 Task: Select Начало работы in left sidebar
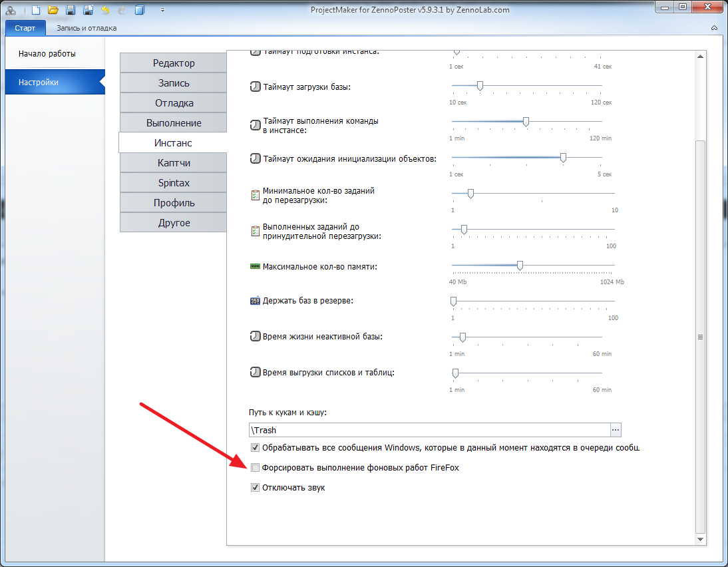click(x=55, y=54)
